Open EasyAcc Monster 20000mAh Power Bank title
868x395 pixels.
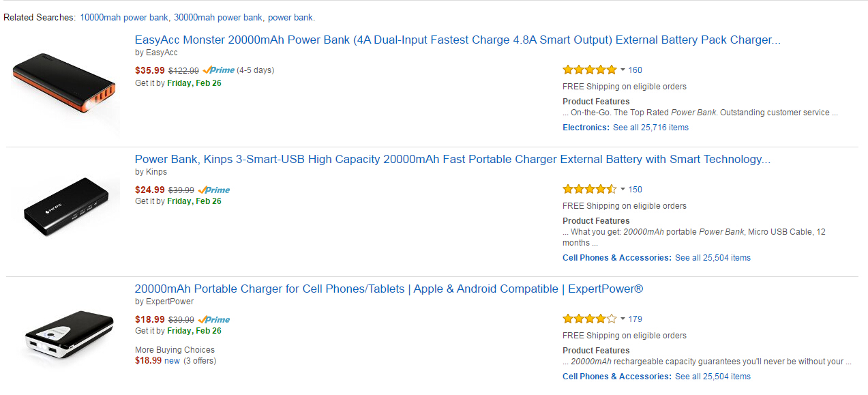pos(457,40)
